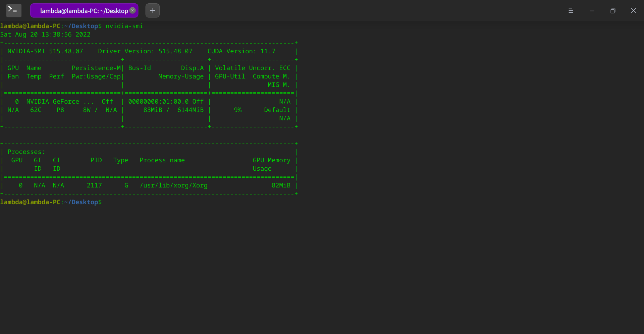The image size is (644, 334).
Task: Click the /usr/lib/xorg/Xorg process name
Action: click(174, 185)
